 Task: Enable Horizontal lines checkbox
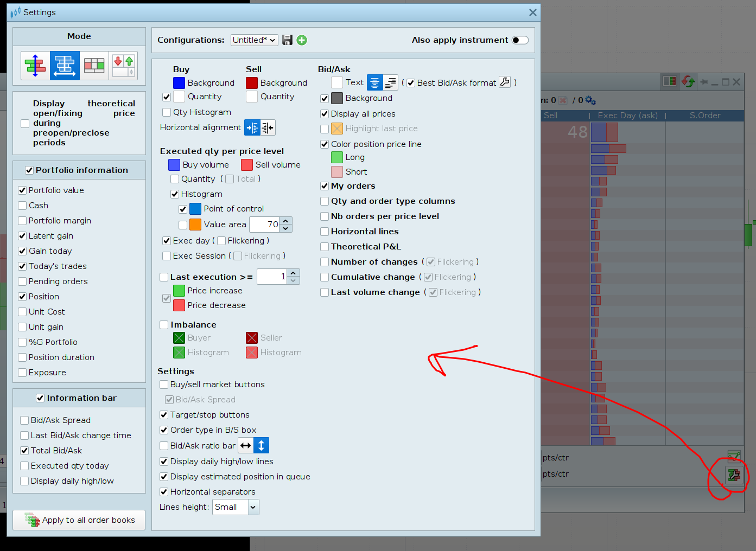pyautogui.click(x=325, y=232)
